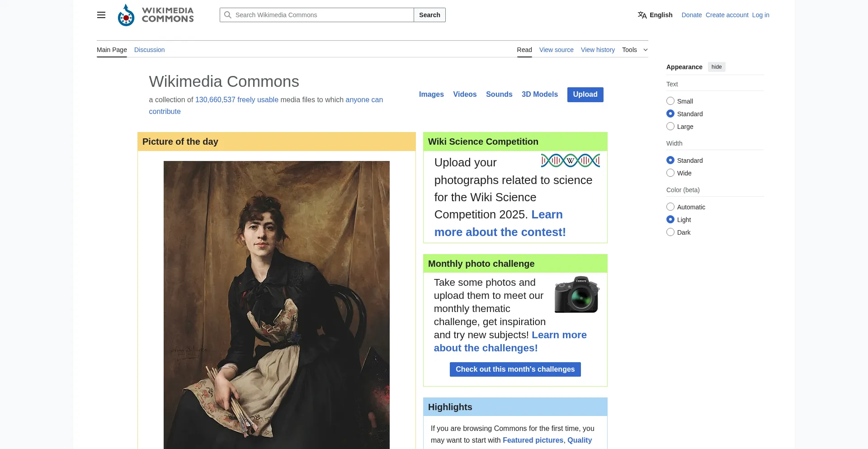
Task: Click the camera photo challenge image
Action: coord(577,294)
